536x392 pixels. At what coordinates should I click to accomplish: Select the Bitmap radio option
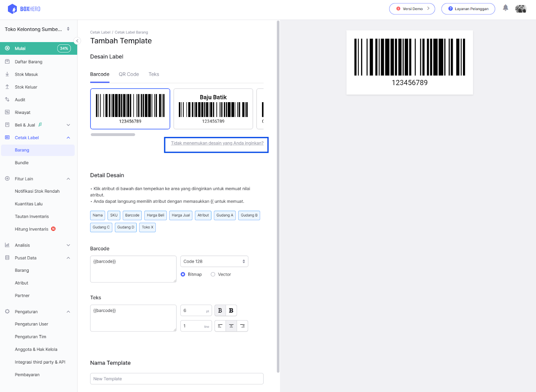[183, 274]
